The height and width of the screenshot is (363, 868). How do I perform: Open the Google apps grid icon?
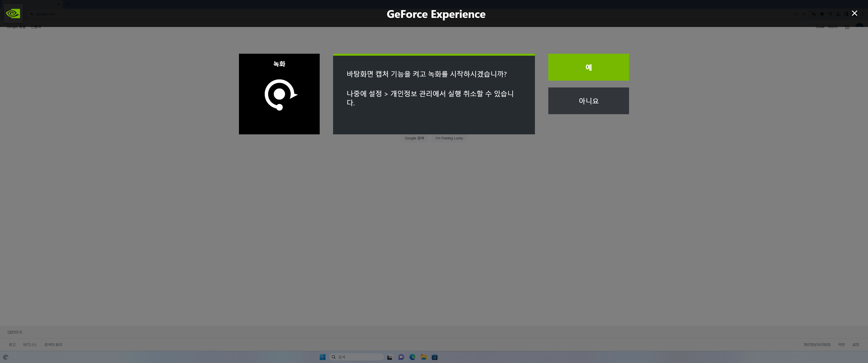click(x=848, y=27)
